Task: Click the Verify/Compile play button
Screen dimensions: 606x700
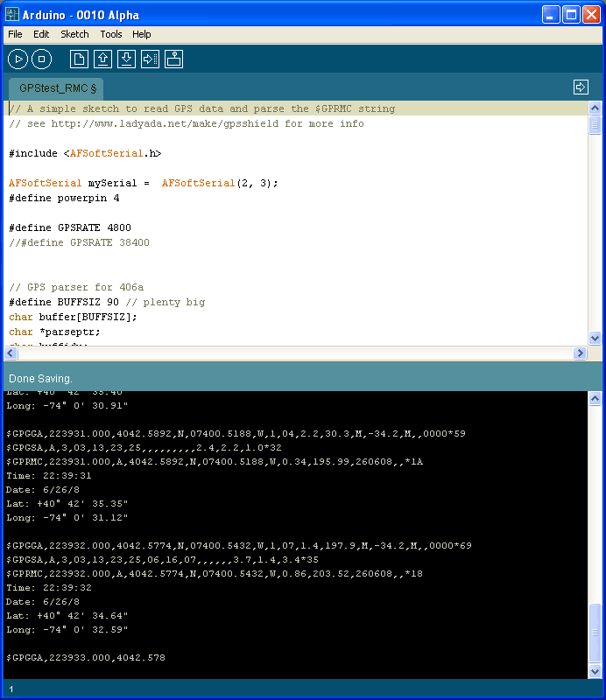Action: tap(18, 59)
